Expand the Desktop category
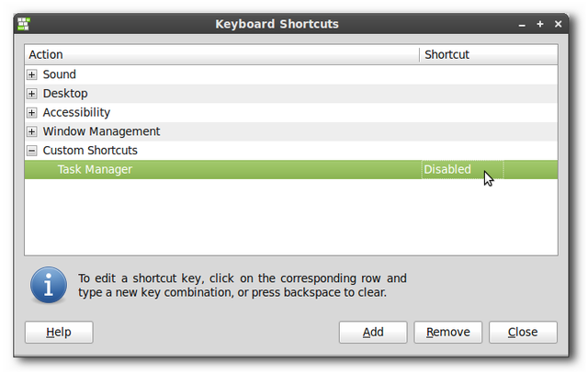 point(32,94)
